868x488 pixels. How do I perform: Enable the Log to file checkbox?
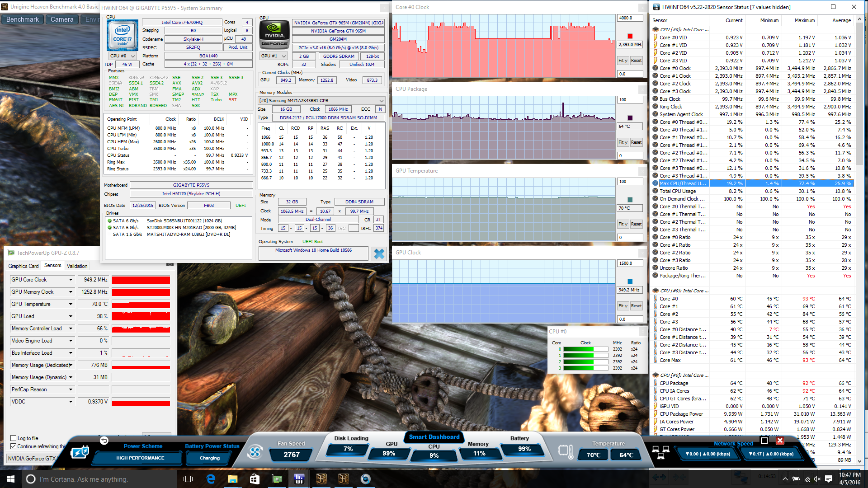point(14,438)
